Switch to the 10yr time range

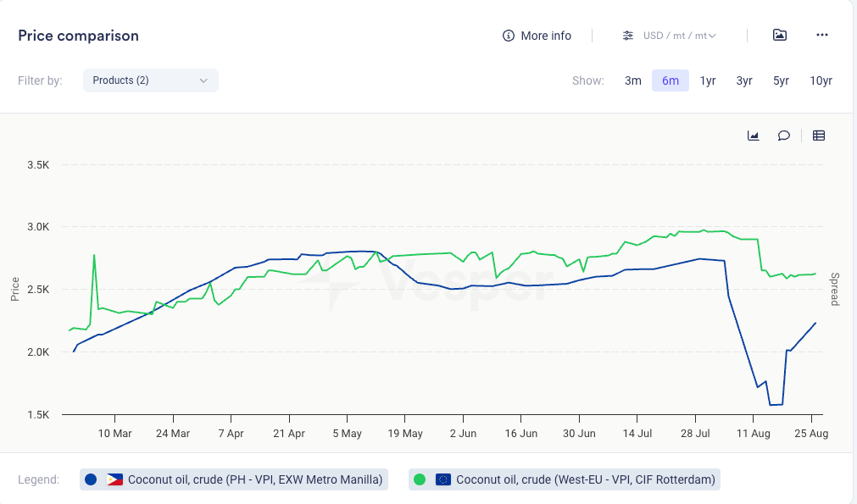click(x=821, y=80)
